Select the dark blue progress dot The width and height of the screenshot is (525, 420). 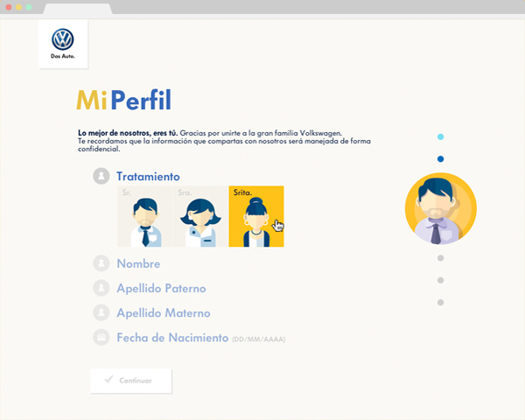coord(440,158)
